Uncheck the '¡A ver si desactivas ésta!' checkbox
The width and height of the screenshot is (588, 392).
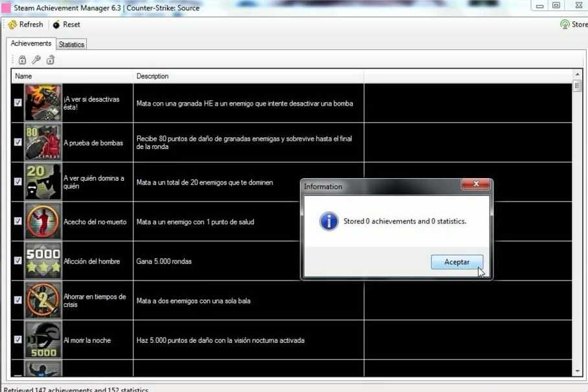coord(18,103)
